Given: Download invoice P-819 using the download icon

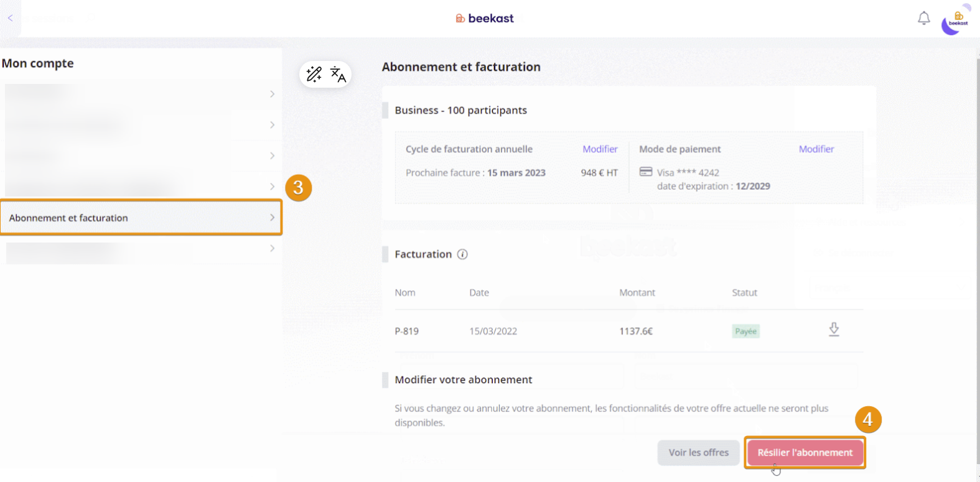Looking at the screenshot, I should click(834, 330).
